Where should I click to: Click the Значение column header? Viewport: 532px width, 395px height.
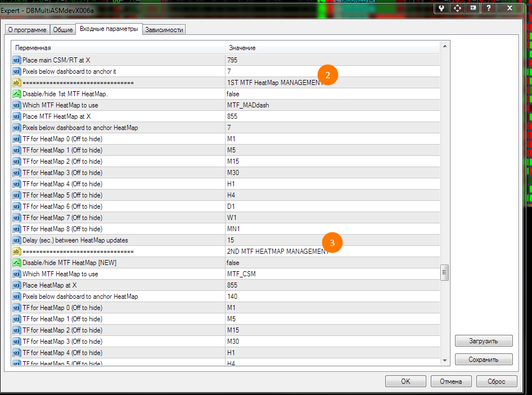pyautogui.click(x=332, y=48)
